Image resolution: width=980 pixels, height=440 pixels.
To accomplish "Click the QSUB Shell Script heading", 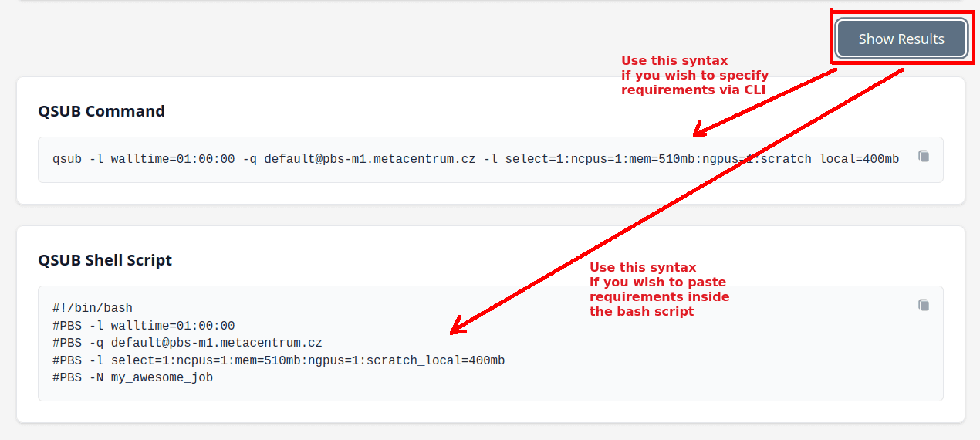I will 105,260.
